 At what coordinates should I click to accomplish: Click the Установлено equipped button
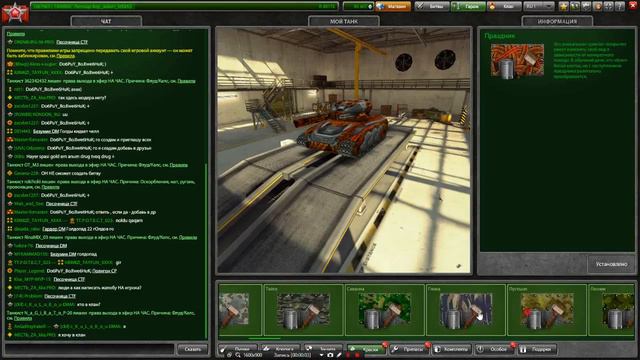(x=611, y=264)
